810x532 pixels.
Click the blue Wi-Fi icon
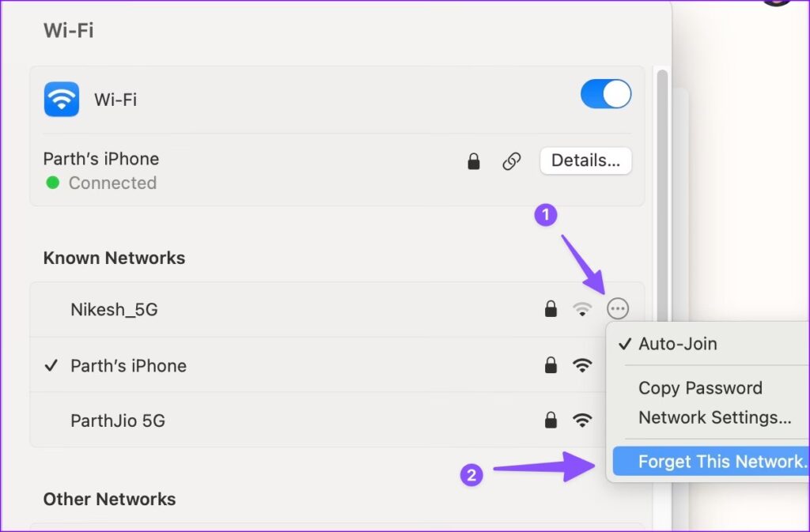(x=61, y=100)
